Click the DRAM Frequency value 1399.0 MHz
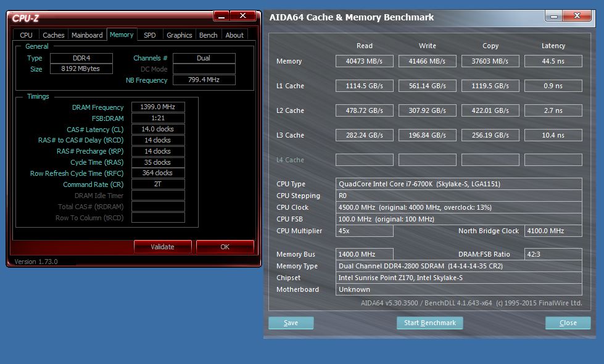 [x=158, y=107]
